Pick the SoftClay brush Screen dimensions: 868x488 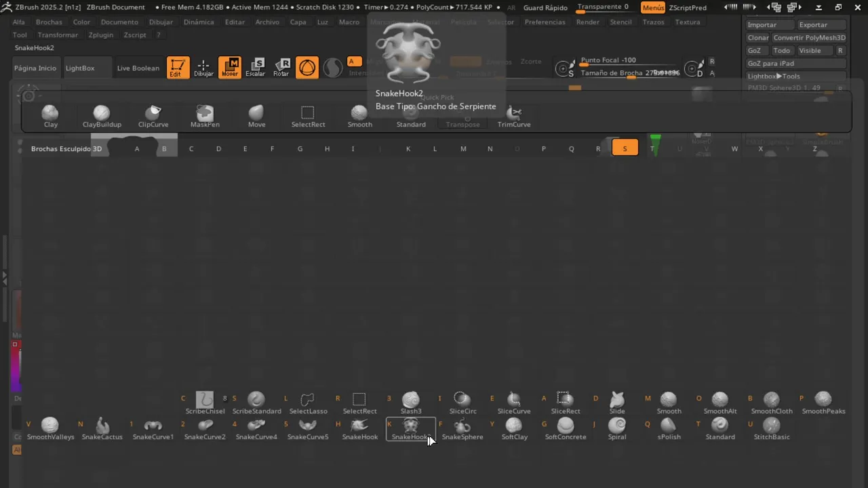(x=514, y=429)
